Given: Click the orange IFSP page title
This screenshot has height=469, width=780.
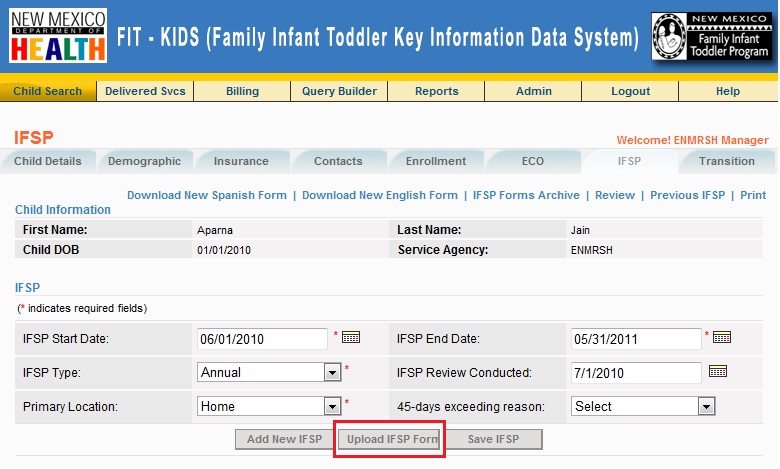Looking at the screenshot, I should [x=33, y=137].
